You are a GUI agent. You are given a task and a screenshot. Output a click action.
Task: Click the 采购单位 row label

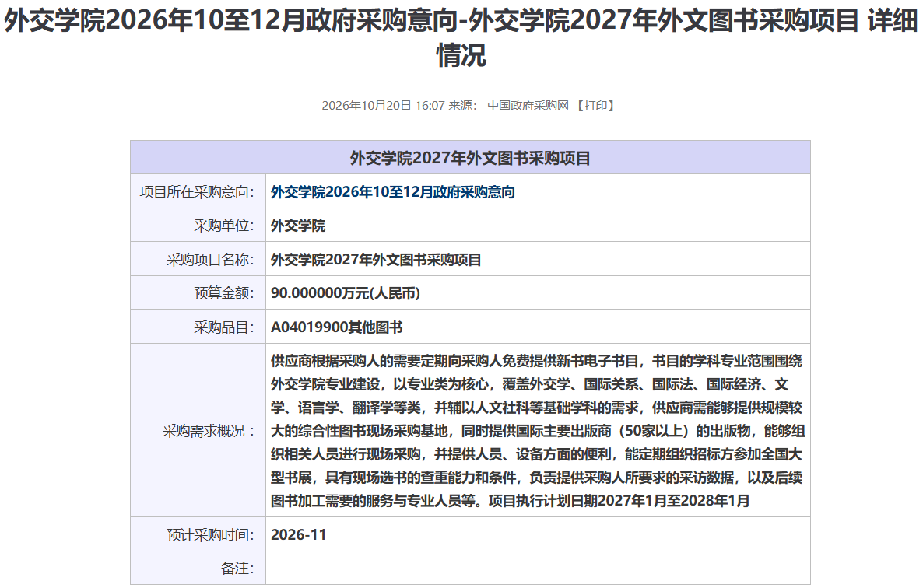(224, 226)
